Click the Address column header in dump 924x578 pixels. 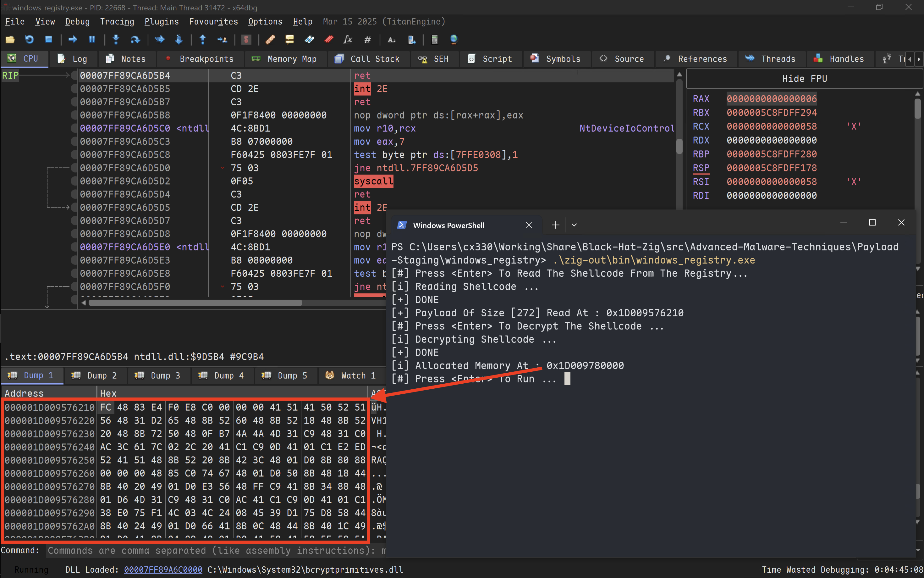click(49, 393)
